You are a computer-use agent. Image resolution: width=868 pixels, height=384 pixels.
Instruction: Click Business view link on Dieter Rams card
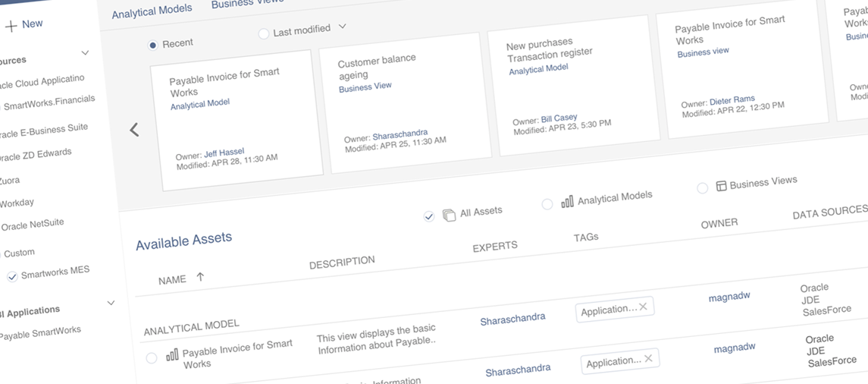(703, 52)
